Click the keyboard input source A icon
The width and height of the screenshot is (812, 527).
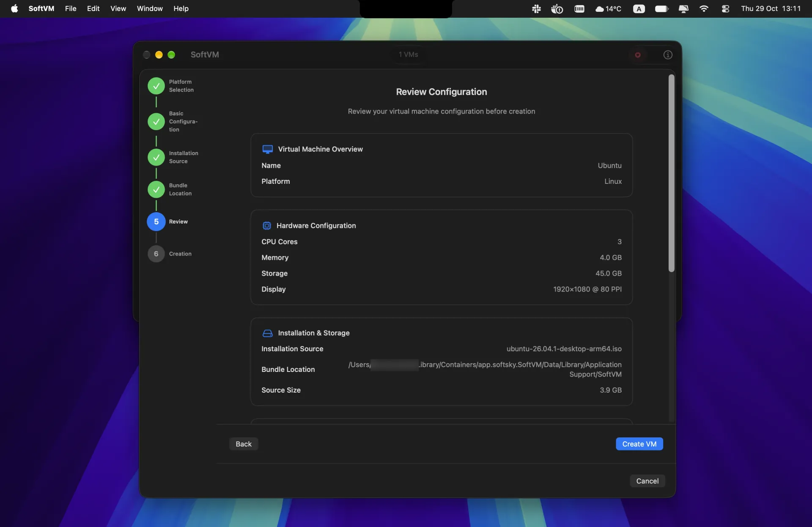(639, 8)
